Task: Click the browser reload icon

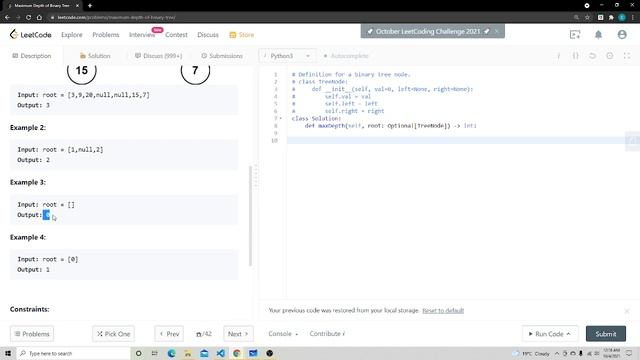Action: point(28,17)
